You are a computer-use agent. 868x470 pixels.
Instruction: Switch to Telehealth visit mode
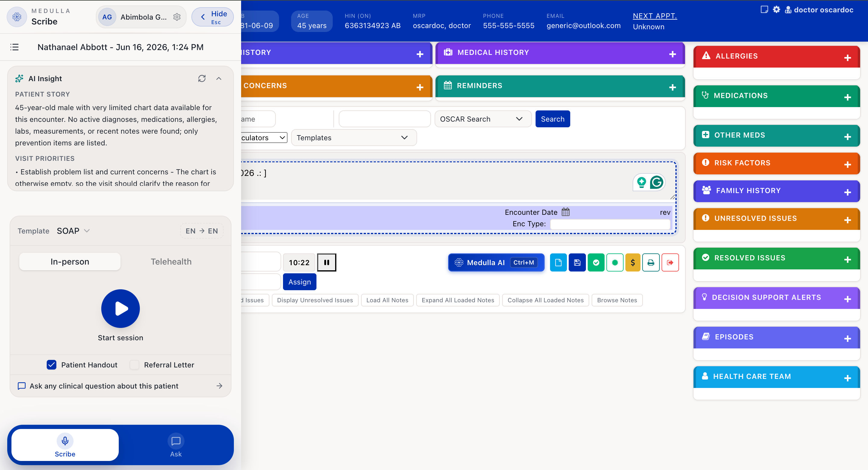(171, 261)
